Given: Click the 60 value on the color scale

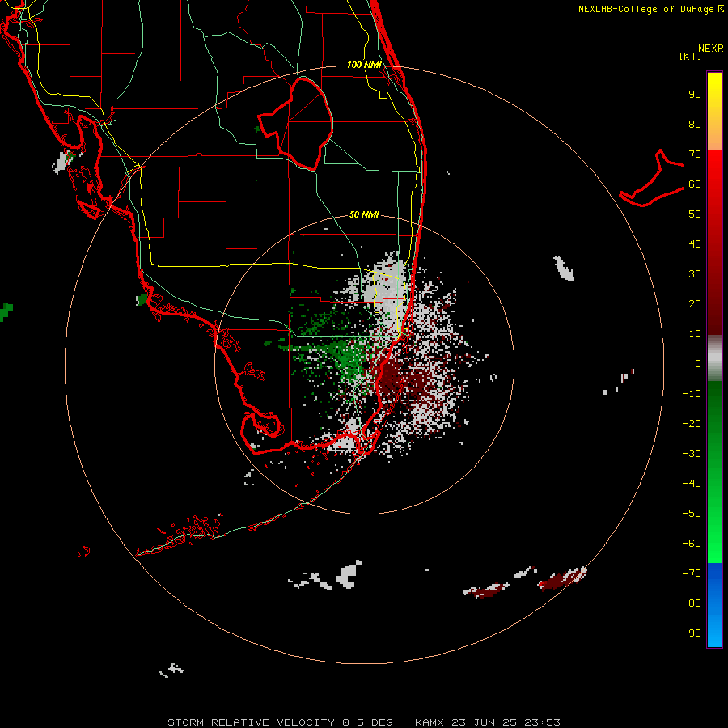Looking at the screenshot, I should click(695, 184).
